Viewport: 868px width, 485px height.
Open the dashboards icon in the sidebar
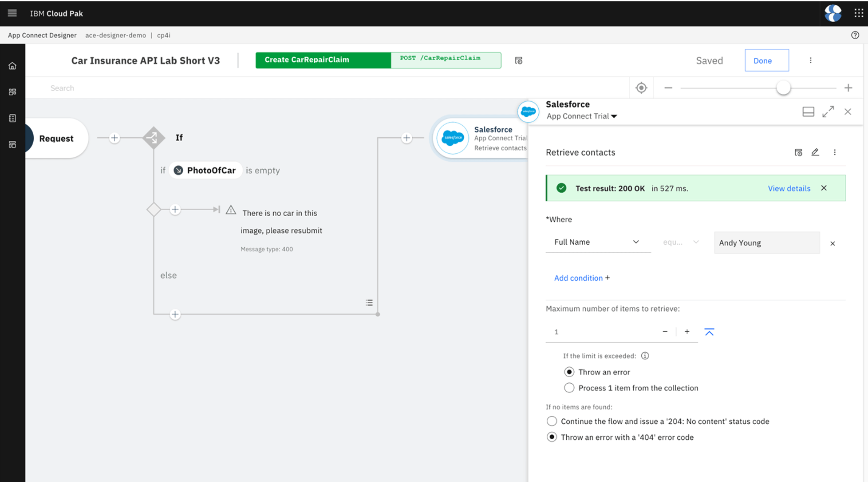tap(12, 144)
